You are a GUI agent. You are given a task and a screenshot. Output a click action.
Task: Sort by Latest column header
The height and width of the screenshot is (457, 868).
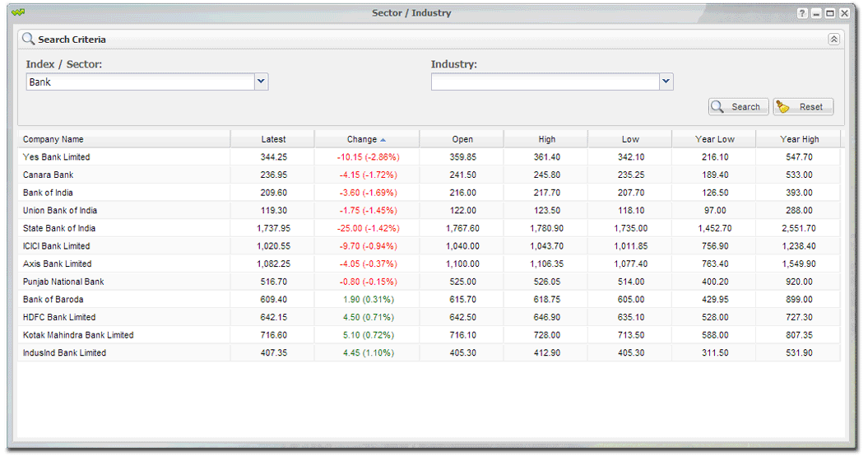273,140
